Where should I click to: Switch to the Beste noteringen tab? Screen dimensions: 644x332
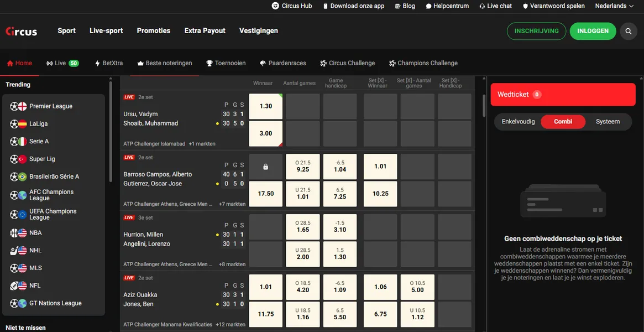click(x=164, y=63)
